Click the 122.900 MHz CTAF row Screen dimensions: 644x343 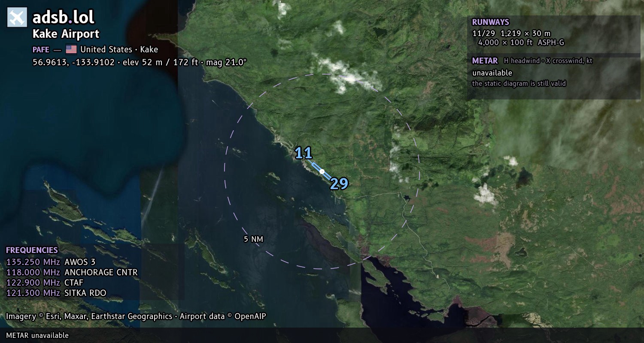pyautogui.click(x=45, y=283)
